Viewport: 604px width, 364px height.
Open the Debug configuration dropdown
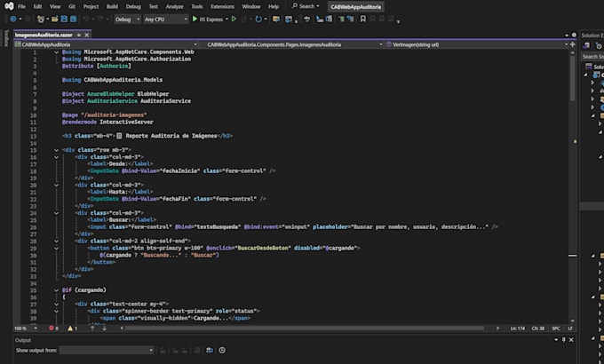coord(127,20)
